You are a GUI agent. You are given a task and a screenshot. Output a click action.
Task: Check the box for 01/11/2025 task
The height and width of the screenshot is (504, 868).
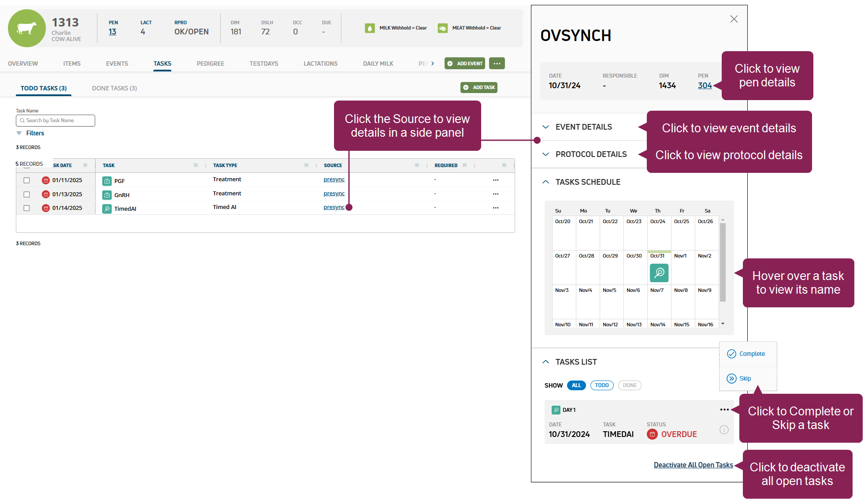(x=26, y=180)
